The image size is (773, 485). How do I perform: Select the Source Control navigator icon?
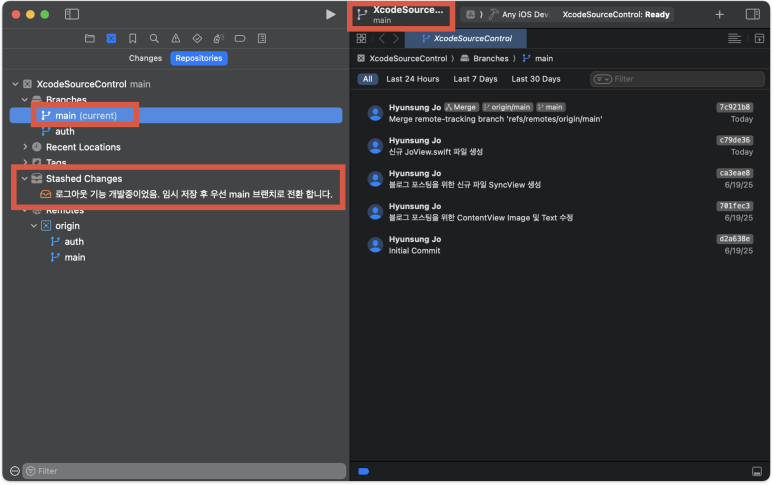[x=111, y=38]
